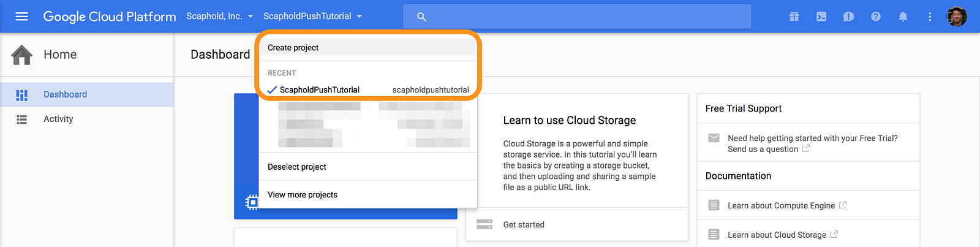Select ScapholdPushTutorial in the recent projects

click(320, 90)
